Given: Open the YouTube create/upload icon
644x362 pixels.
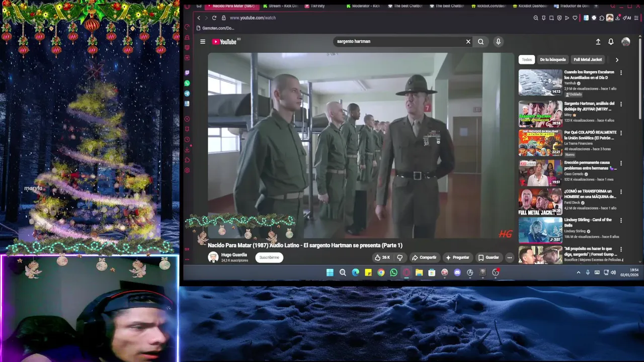Looking at the screenshot, I should (x=598, y=42).
